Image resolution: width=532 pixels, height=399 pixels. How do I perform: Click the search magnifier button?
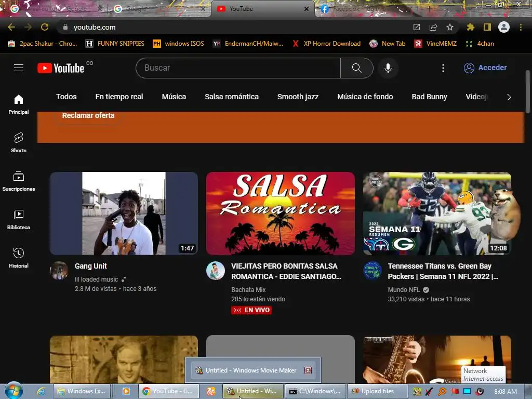coord(356,68)
